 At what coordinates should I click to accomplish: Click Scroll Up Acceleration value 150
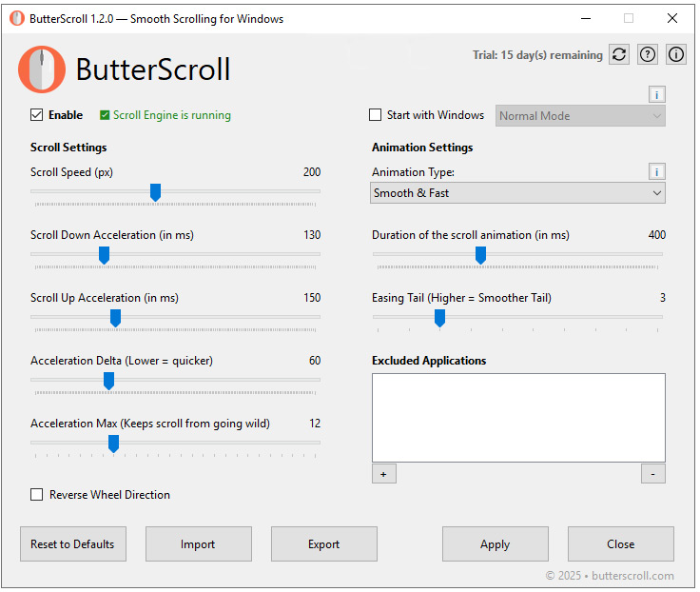pos(312,298)
